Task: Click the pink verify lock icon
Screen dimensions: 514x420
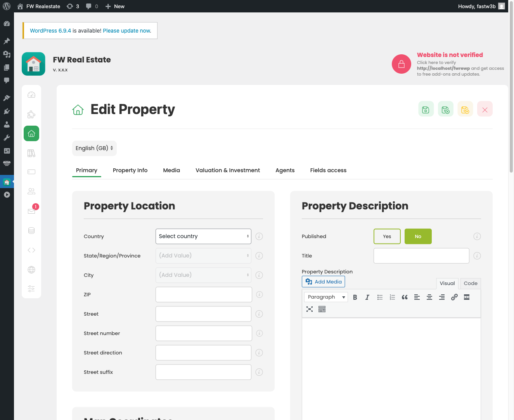Action: (x=401, y=64)
